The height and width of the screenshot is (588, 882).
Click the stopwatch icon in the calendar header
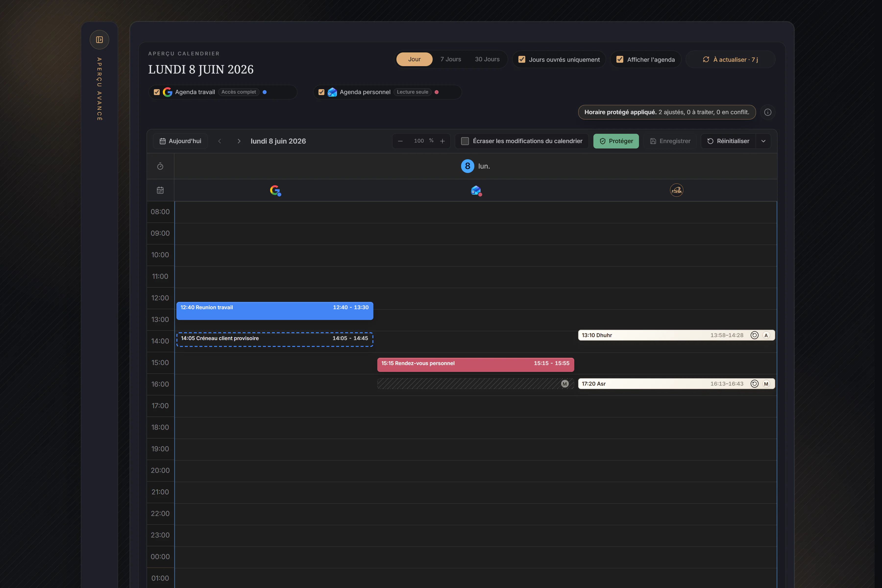[160, 166]
